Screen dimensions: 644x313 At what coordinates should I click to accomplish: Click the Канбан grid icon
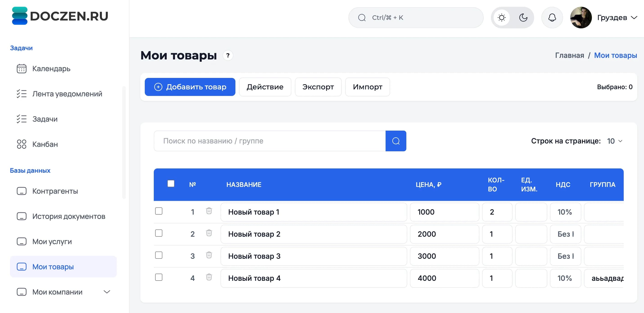(x=21, y=144)
